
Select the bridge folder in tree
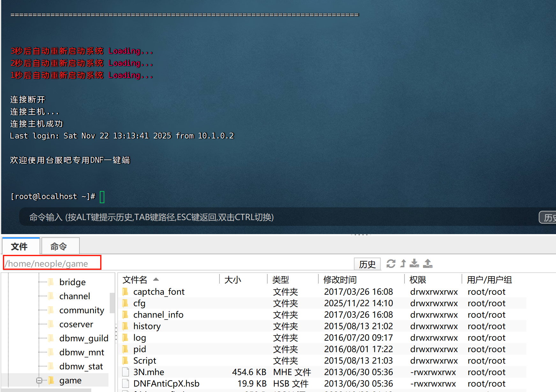pyautogui.click(x=72, y=282)
